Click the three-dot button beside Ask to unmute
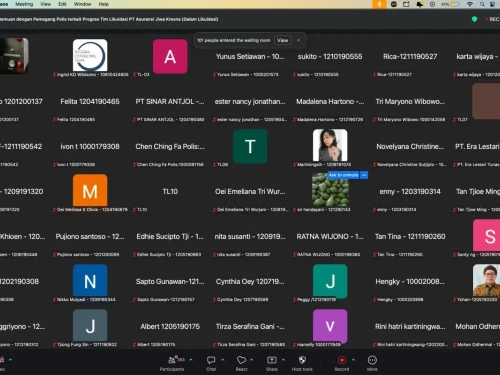The image size is (500, 375). (x=364, y=175)
